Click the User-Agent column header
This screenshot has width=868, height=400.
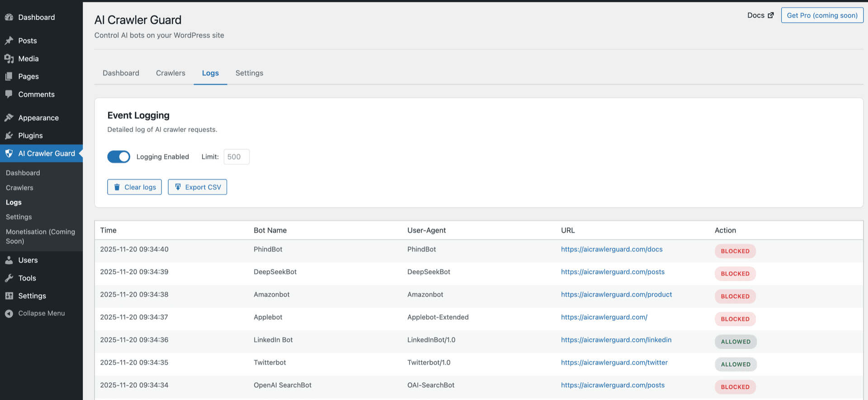click(426, 230)
